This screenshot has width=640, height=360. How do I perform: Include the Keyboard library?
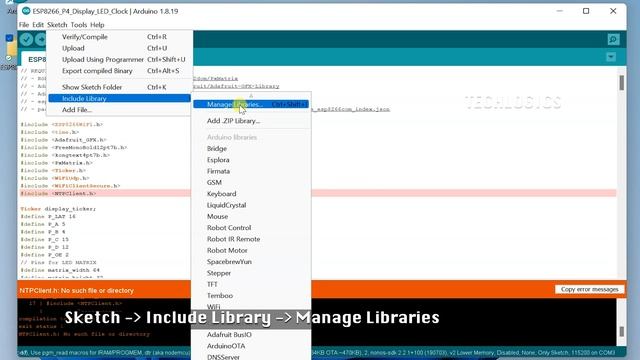[x=251, y=194]
